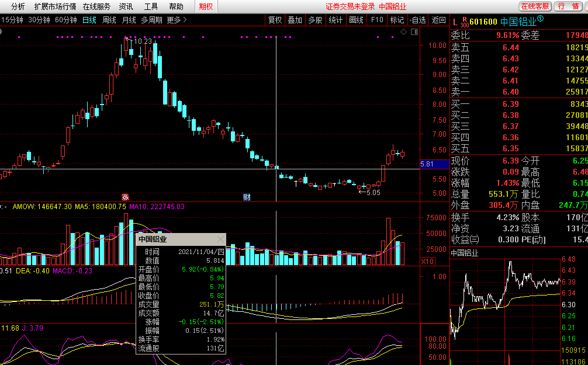This screenshot has height=365, width=588.
Task: Open the 在线服务 menu
Action: click(x=96, y=6)
